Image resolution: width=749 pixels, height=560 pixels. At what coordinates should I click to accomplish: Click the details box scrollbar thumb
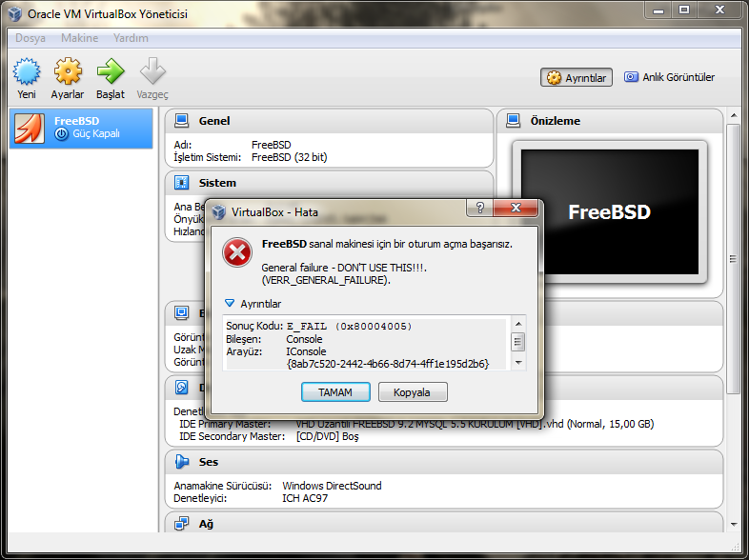click(518, 342)
